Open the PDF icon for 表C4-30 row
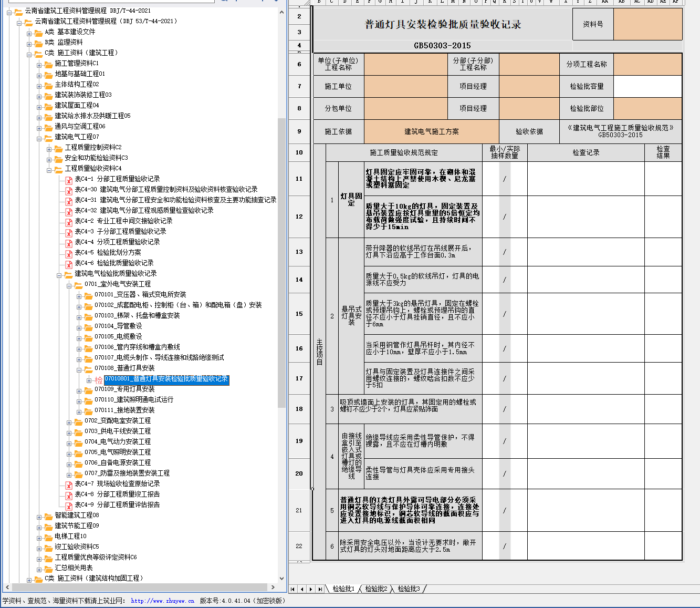 tap(68, 191)
